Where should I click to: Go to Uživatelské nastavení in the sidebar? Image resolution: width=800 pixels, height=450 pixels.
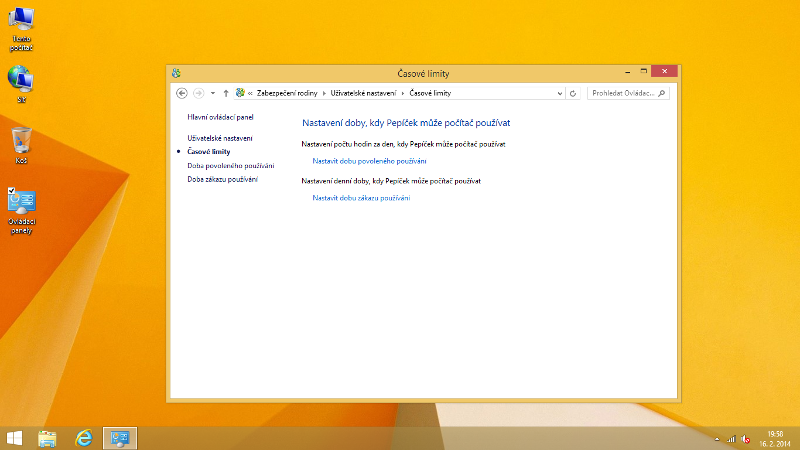220,137
